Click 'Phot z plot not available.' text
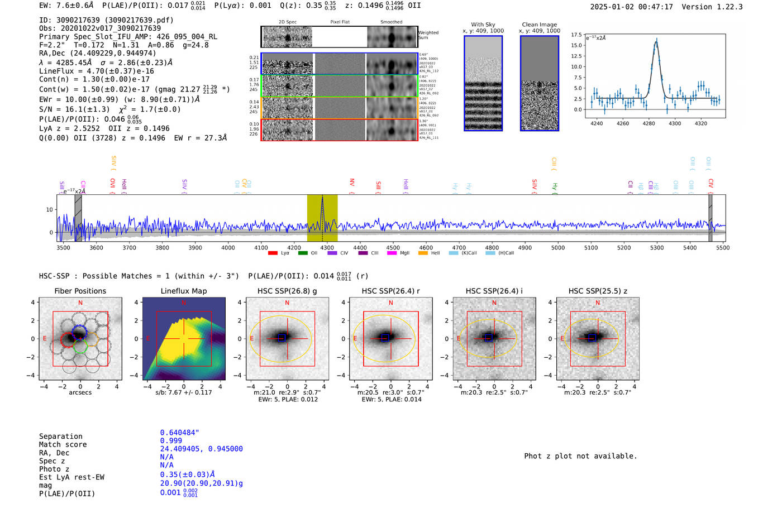782x532 pixels. pyautogui.click(x=580, y=456)
